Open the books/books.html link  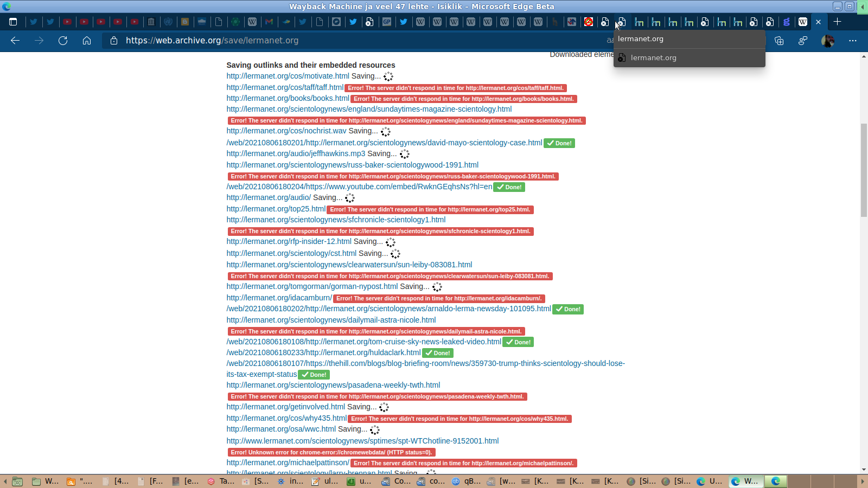(288, 98)
